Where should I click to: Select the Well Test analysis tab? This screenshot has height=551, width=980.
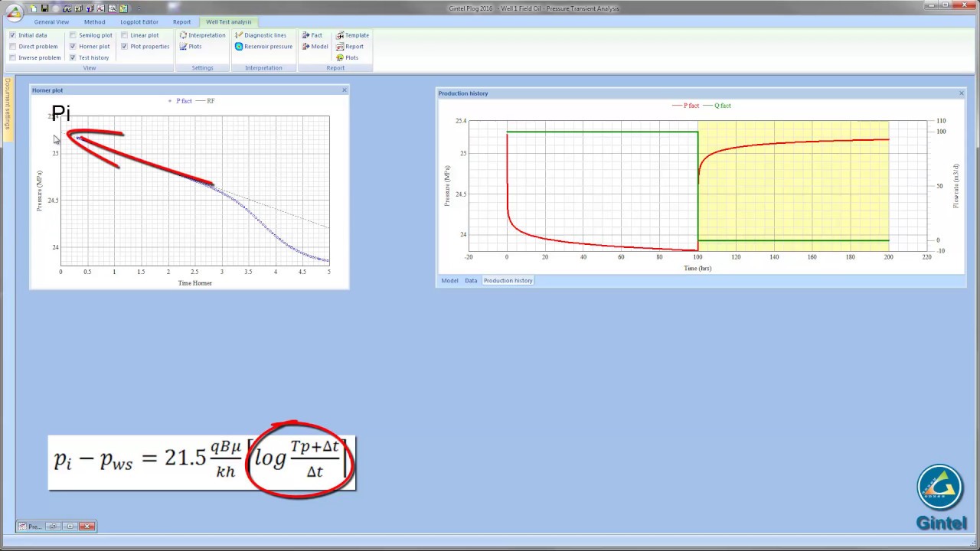(228, 22)
